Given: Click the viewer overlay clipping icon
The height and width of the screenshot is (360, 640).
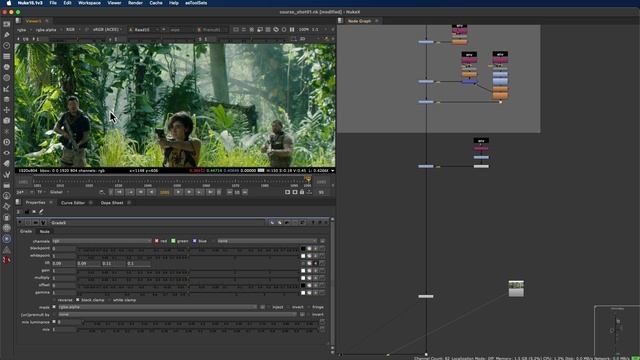Looking at the screenshot, I should point(236,30).
